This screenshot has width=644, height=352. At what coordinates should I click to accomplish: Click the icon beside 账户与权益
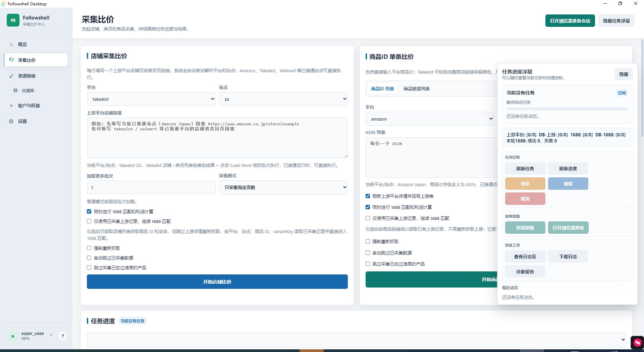pyautogui.click(x=11, y=105)
